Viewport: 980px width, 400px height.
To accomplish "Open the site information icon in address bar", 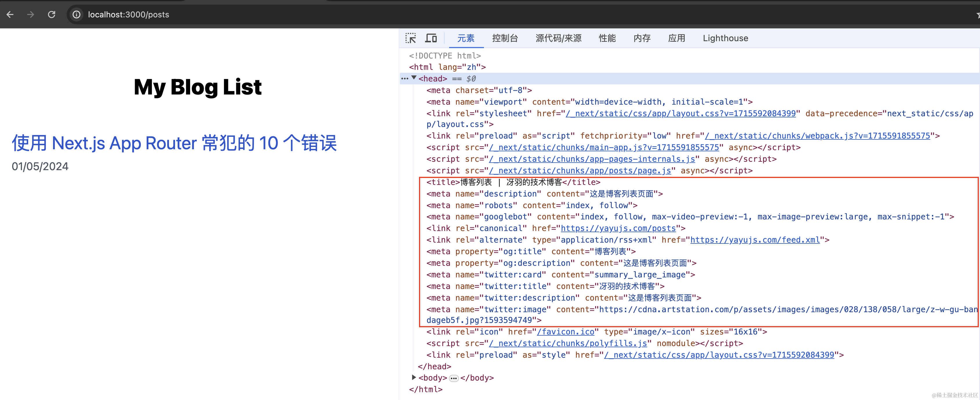I will click(76, 14).
